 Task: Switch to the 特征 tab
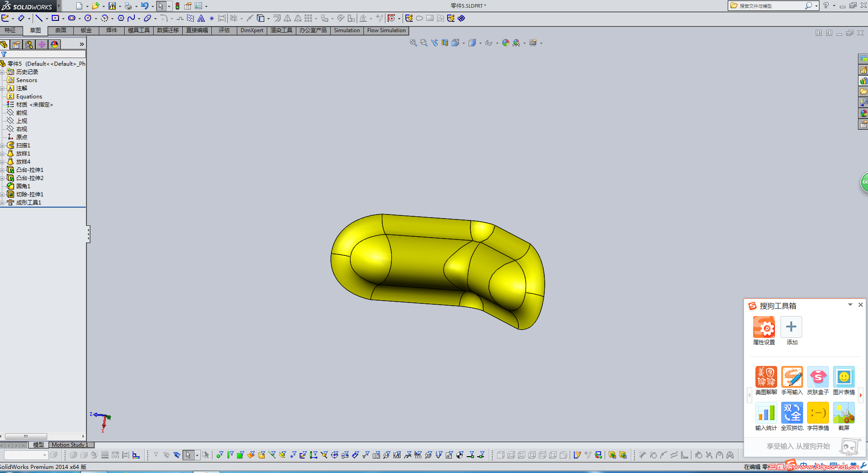10,30
